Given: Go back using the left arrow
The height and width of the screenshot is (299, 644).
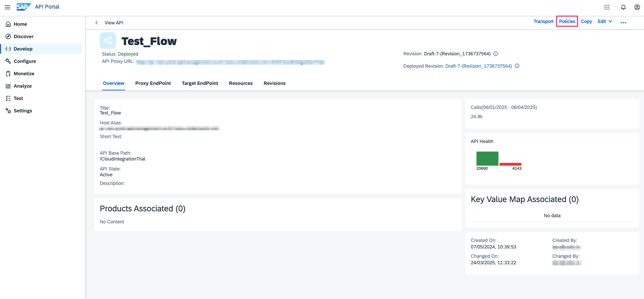Looking at the screenshot, I should (x=96, y=23).
